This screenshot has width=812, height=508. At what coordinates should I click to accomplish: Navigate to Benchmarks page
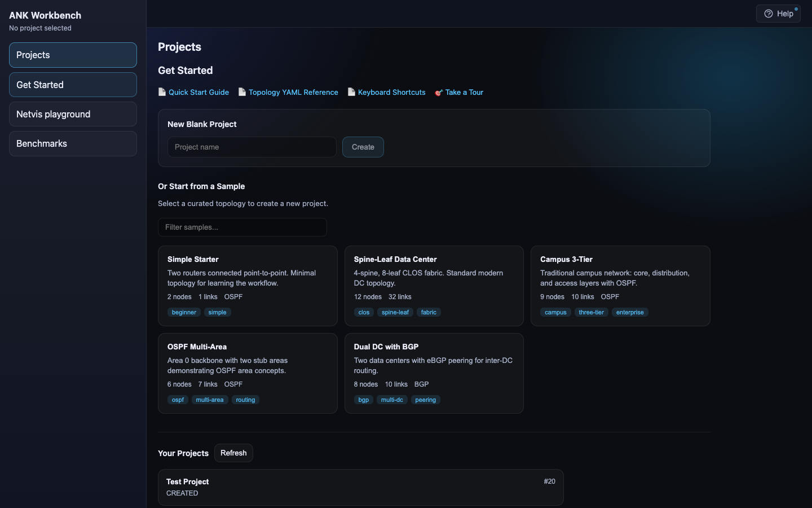(73, 143)
